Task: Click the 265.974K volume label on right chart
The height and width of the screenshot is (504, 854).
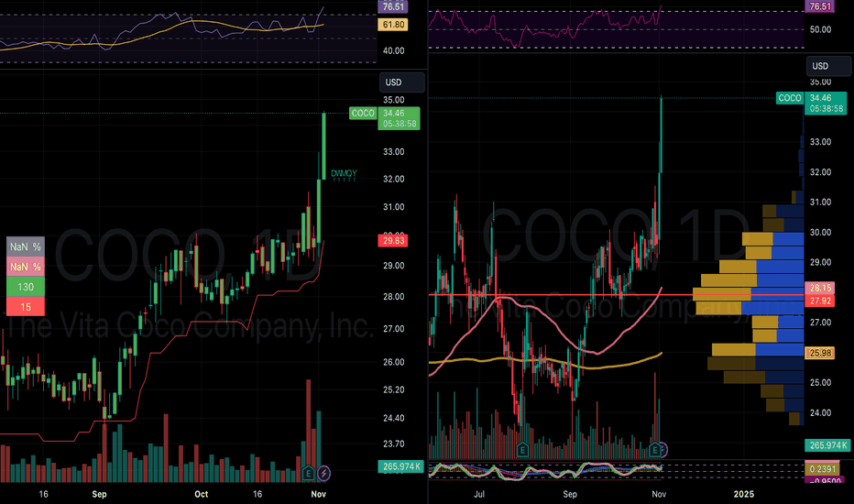Action: (827, 445)
